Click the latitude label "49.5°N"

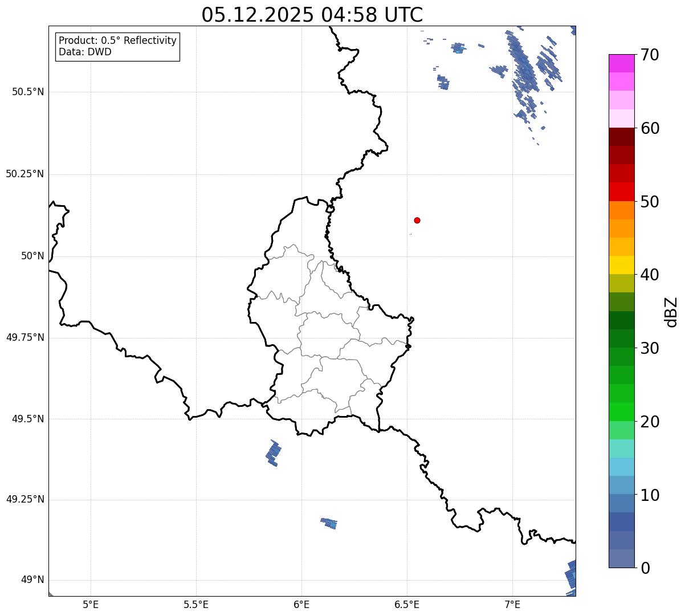[28, 419]
